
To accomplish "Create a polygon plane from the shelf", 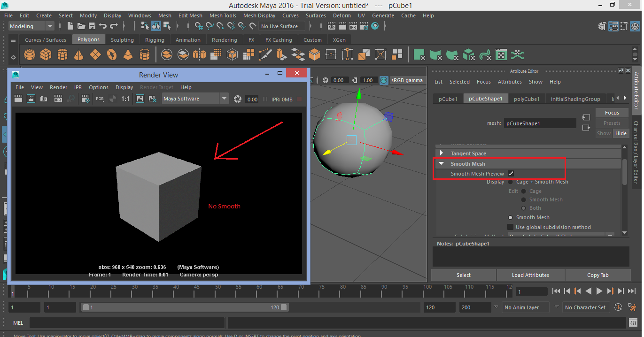I will tap(95, 55).
